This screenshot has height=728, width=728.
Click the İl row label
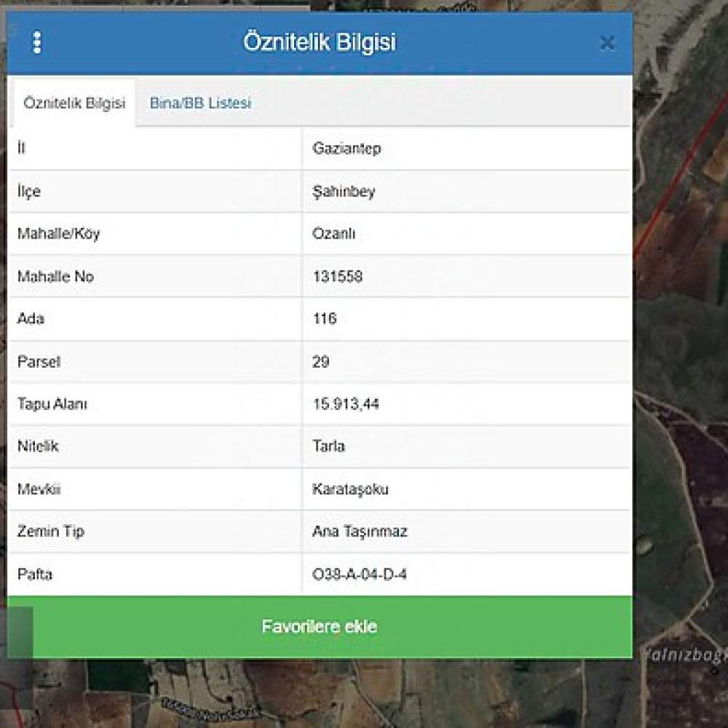(21, 148)
